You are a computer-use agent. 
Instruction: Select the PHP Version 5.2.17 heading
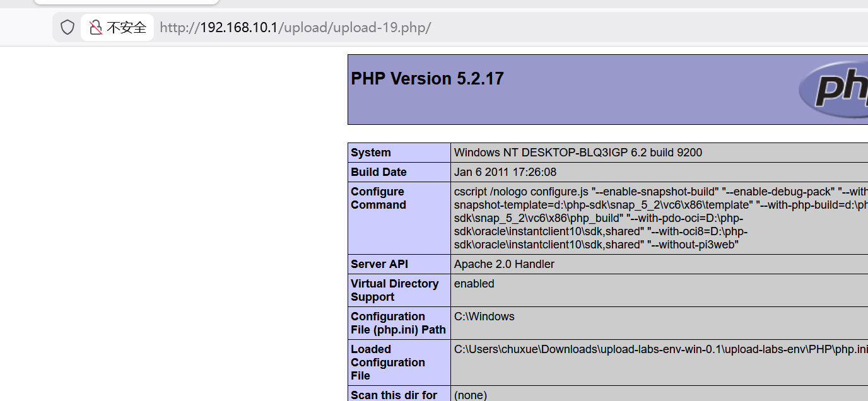(x=427, y=79)
